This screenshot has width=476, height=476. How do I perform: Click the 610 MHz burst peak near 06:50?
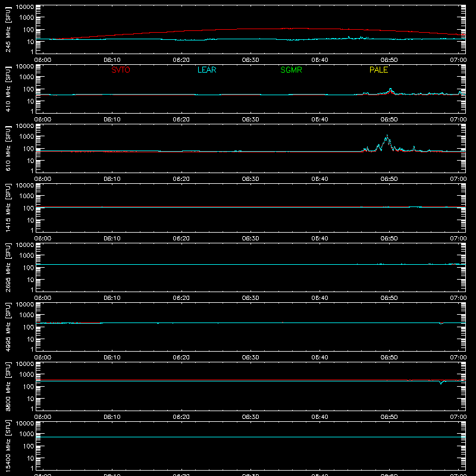click(387, 136)
